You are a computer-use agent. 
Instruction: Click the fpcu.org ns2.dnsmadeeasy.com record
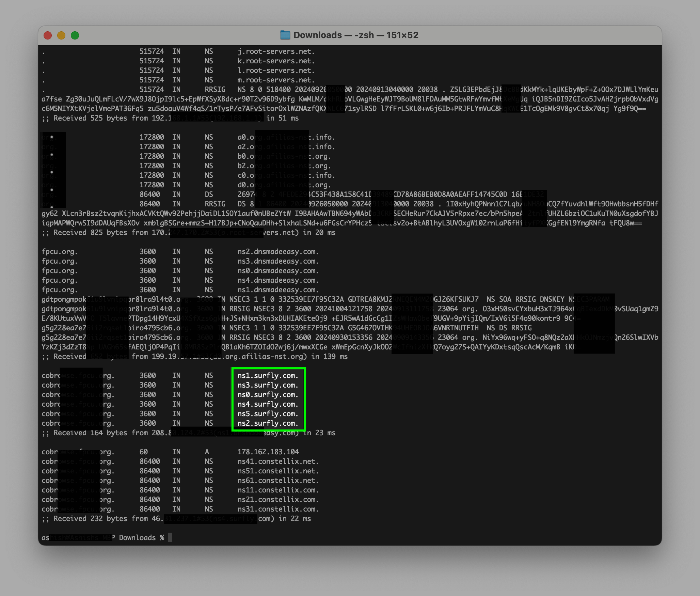click(x=278, y=252)
